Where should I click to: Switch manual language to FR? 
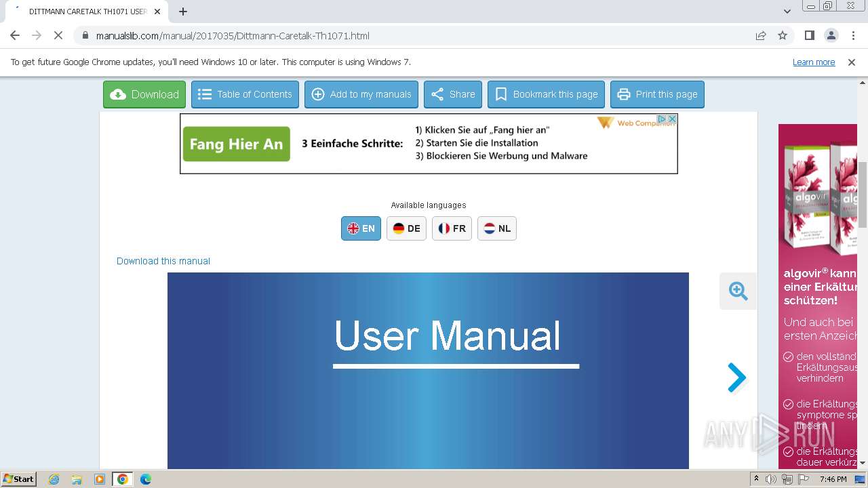click(x=452, y=228)
